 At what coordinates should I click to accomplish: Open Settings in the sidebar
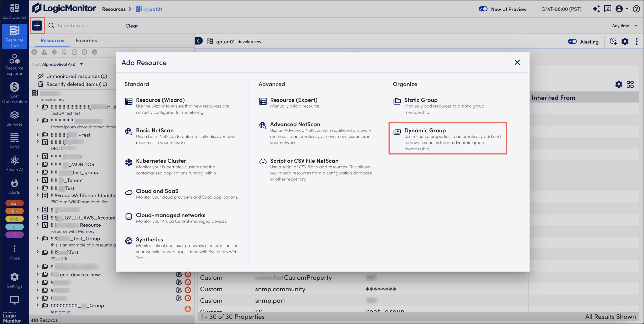[x=14, y=280]
